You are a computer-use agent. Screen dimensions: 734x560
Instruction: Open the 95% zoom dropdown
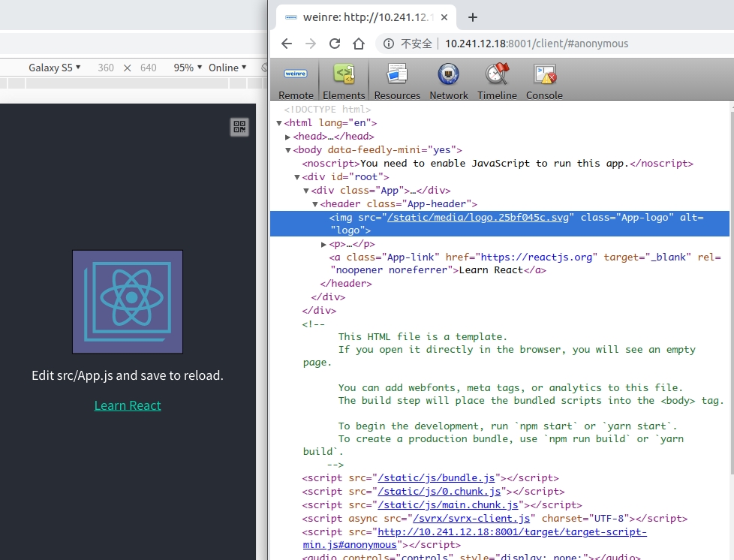pyautogui.click(x=188, y=68)
